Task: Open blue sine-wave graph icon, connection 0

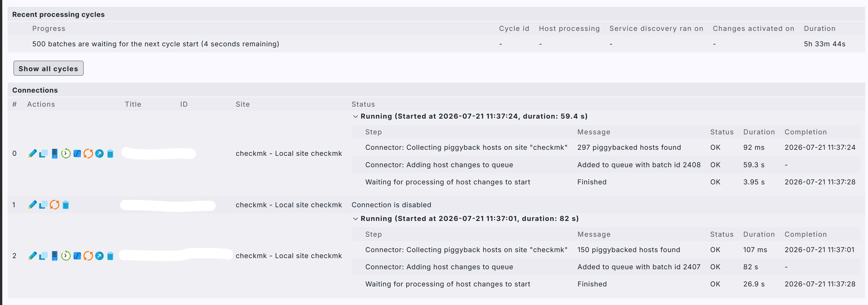Action: tap(77, 154)
